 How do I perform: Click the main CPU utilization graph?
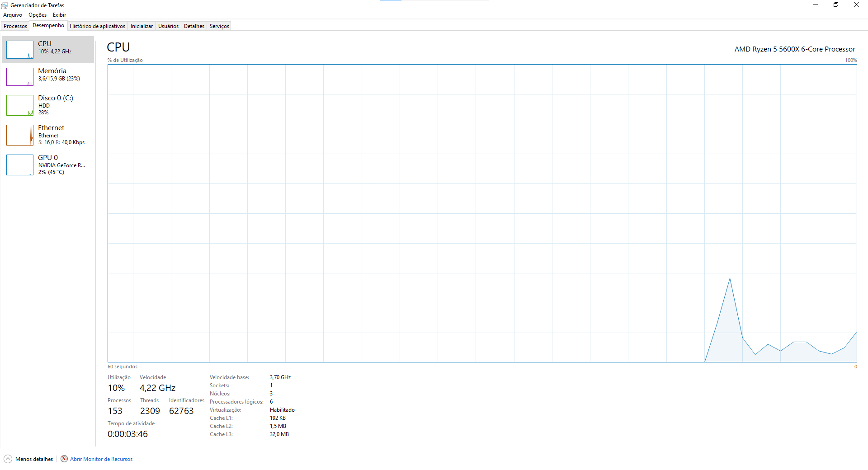pyautogui.click(x=482, y=213)
